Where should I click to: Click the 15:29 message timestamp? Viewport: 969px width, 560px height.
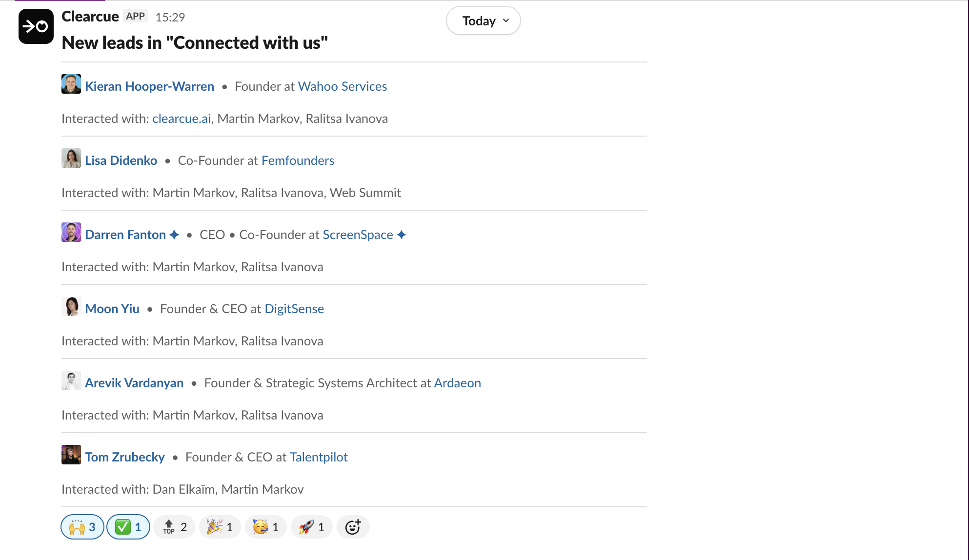click(170, 17)
